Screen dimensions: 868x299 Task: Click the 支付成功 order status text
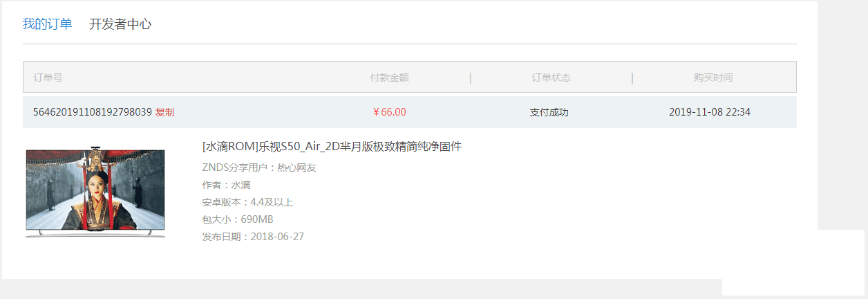549,112
